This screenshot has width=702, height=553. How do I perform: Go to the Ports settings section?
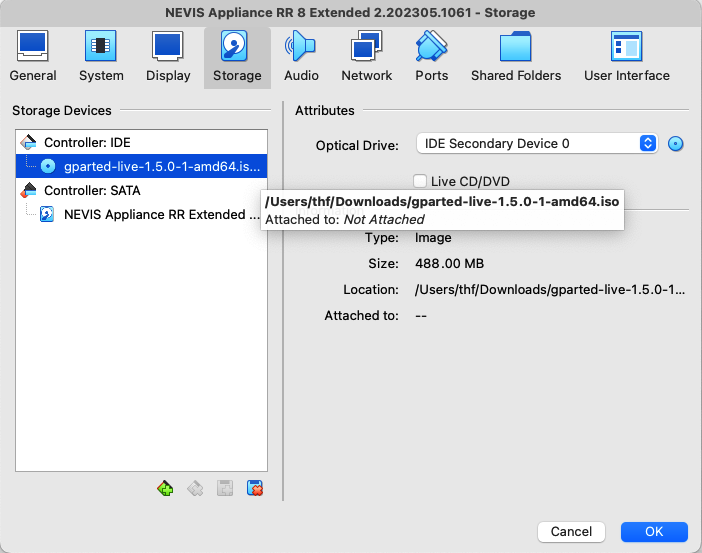[431, 57]
